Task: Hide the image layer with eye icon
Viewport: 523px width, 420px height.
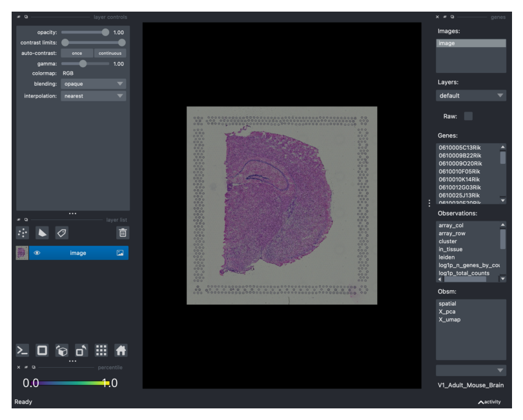Action: click(x=37, y=253)
